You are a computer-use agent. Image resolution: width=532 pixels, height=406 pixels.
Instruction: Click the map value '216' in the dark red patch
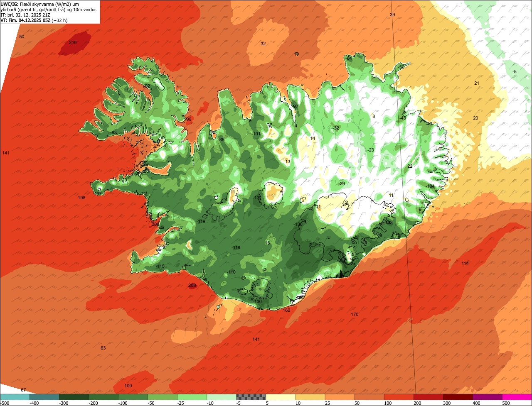point(73,43)
